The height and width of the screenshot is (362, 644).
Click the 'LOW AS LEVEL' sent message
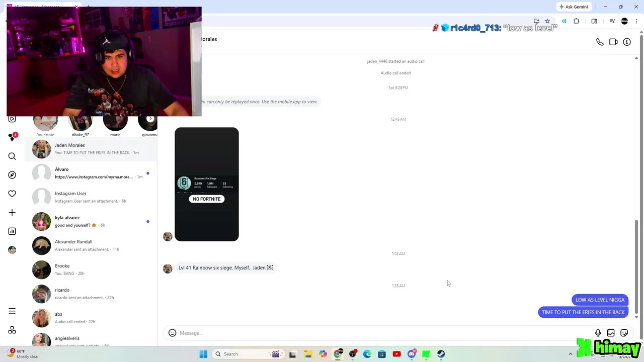point(600,300)
